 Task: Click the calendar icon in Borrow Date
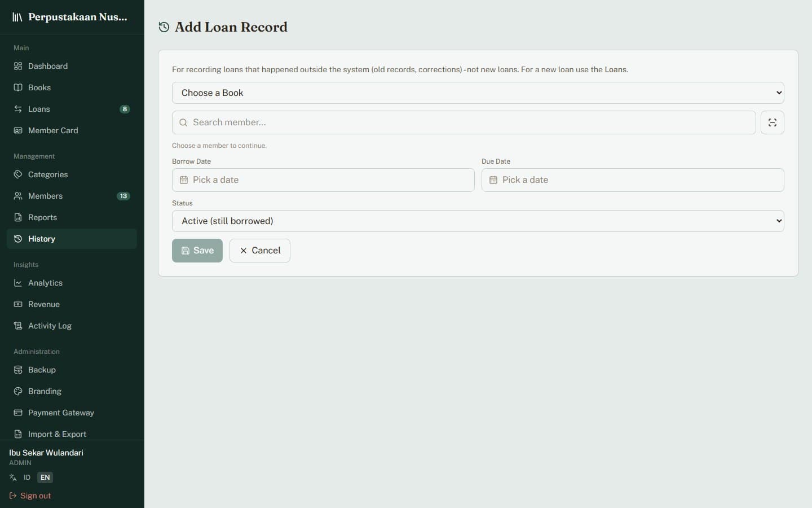[x=184, y=180]
